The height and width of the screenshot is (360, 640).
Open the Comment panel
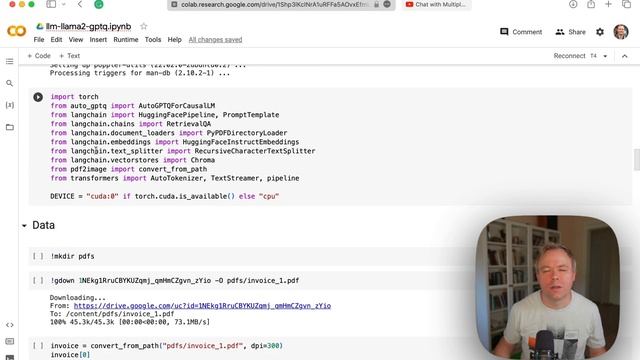pyautogui.click(x=521, y=32)
